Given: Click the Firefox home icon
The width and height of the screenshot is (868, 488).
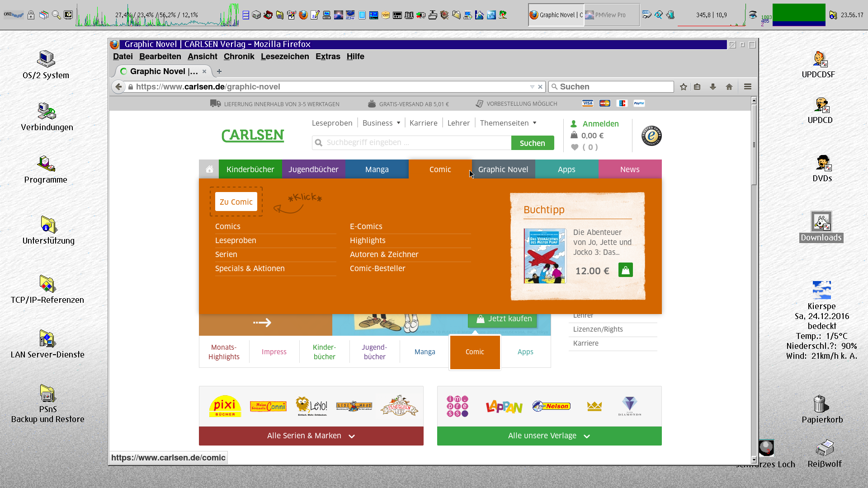Looking at the screenshot, I should coord(729,87).
